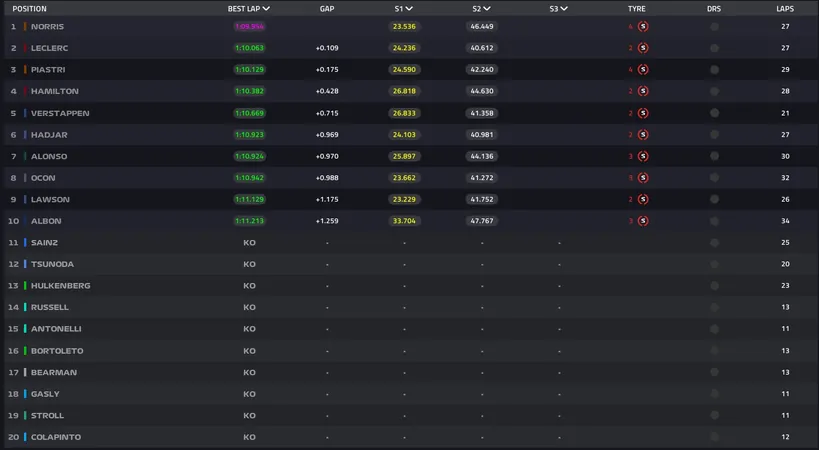Click Leclerc's S1 time 24.236
This screenshot has width=819, height=450.
pos(404,48)
